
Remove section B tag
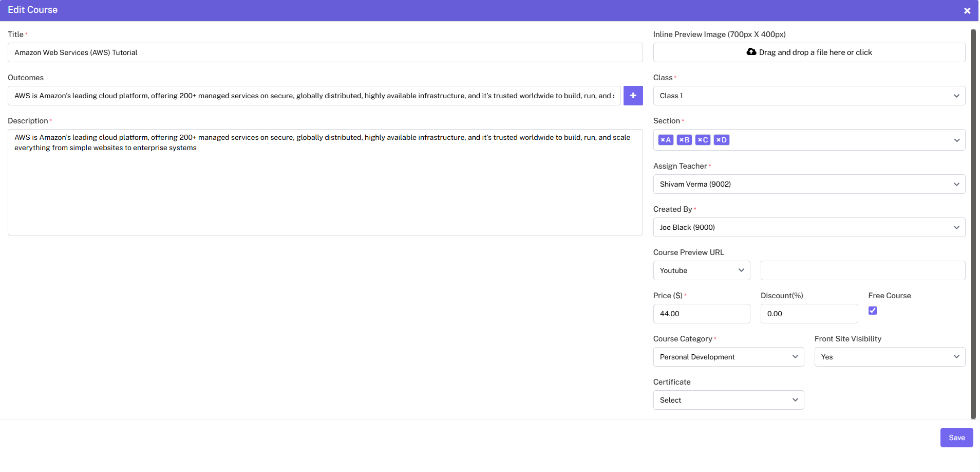[681, 140]
